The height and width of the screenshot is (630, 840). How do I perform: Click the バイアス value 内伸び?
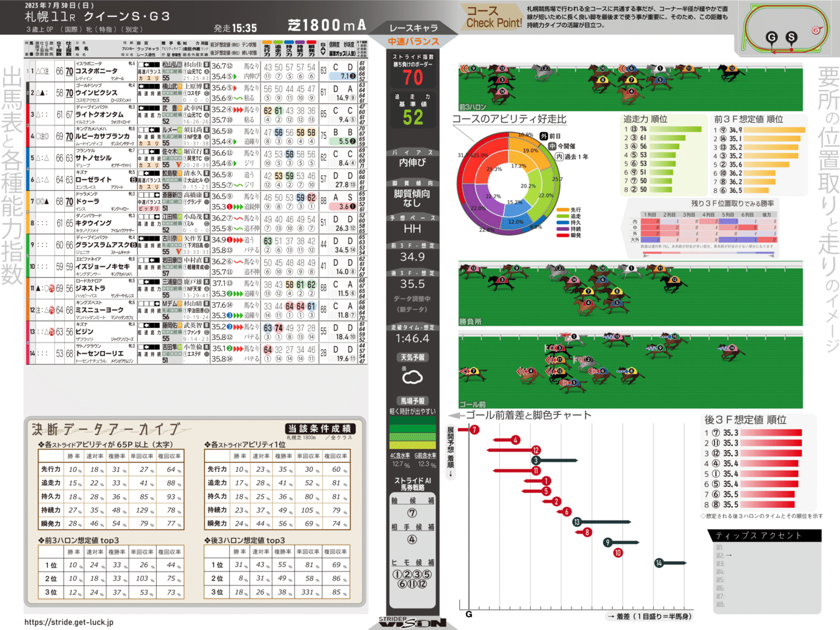click(412, 162)
